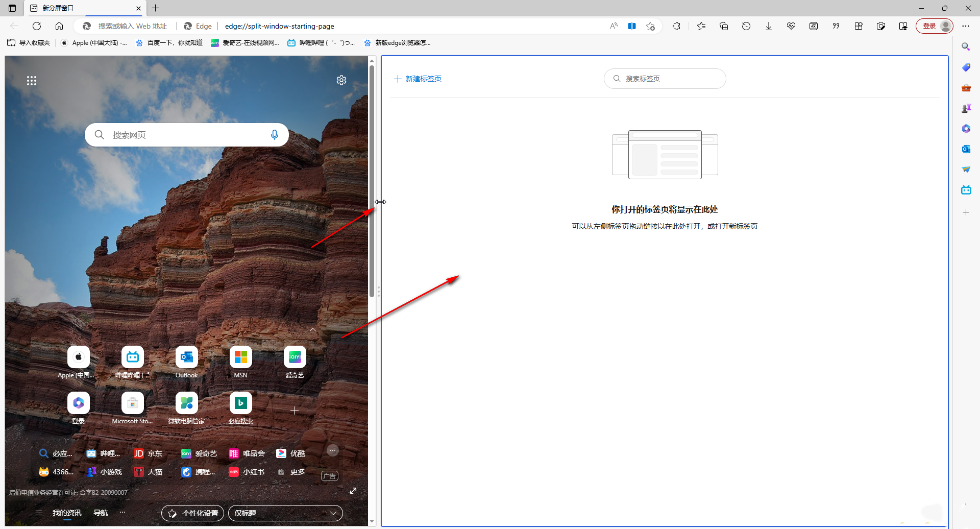Open browsing History clock icon
The height and width of the screenshot is (529, 980).
[746, 26]
